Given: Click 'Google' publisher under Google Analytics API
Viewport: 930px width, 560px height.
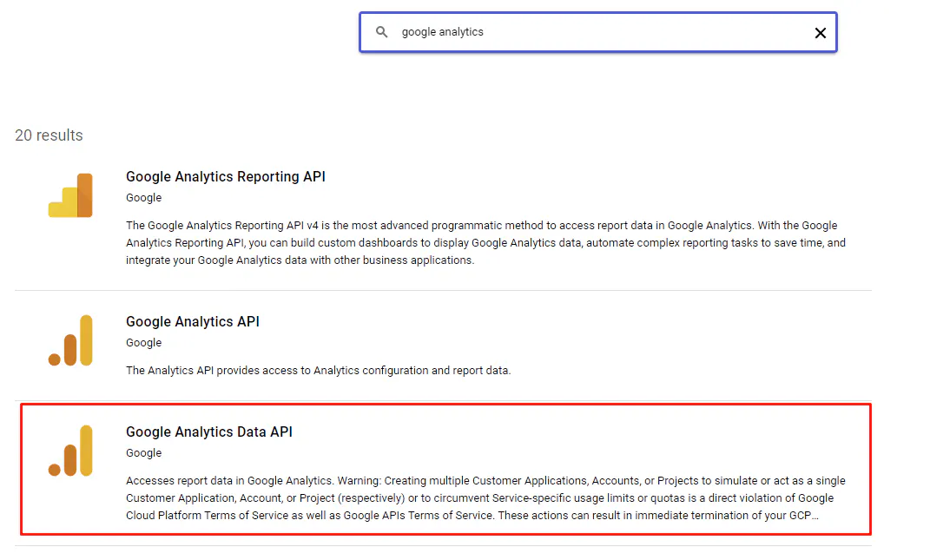Looking at the screenshot, I should [144, 343].
